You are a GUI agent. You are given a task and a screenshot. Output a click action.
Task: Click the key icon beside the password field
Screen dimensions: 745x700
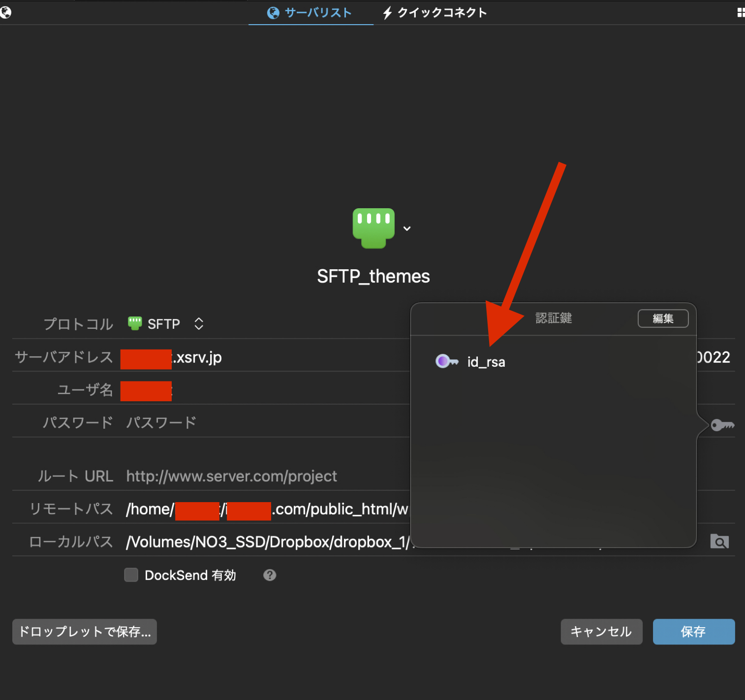pyautogui.click(x=722, y=424)
